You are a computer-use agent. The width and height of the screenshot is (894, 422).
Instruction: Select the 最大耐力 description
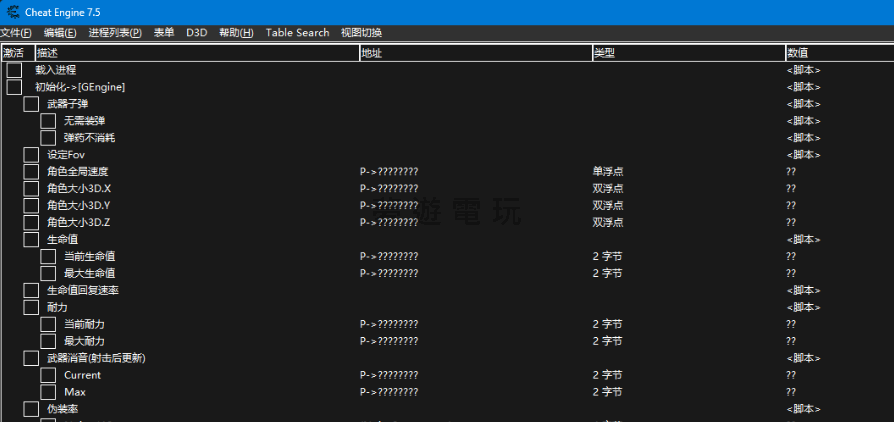pos(84,342)
